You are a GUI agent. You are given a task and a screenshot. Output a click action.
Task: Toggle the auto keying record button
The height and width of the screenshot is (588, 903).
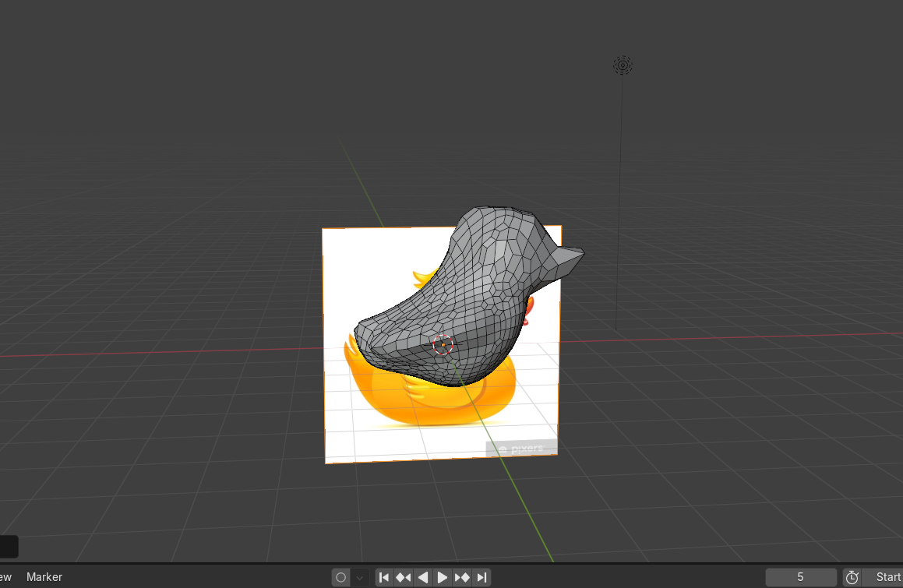(340, 577)
